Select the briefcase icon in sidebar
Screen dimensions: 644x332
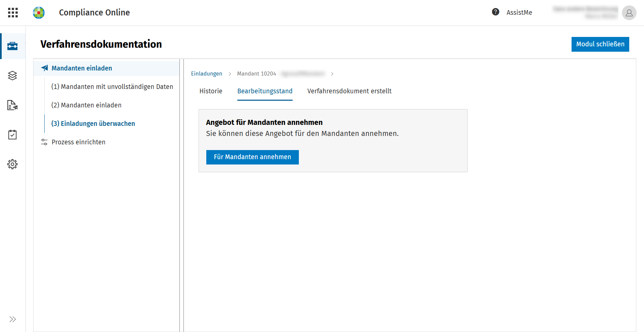(x=12, y=46)
